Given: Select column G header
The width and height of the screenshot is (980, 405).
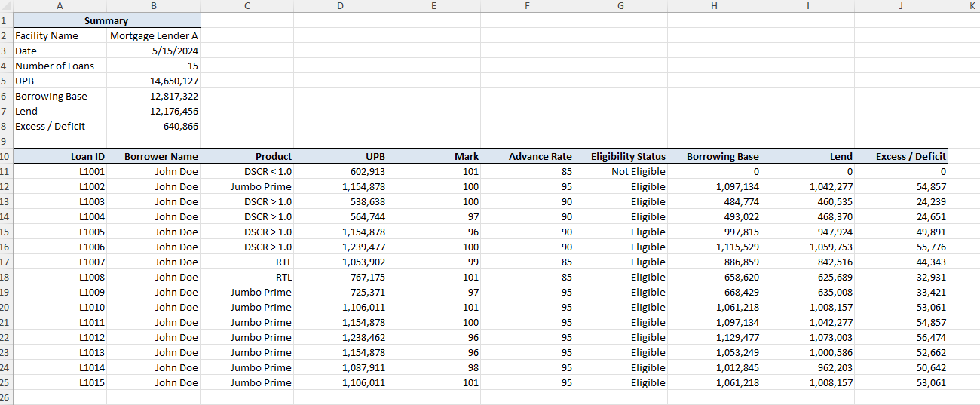Looking at the screenshot, I should point(620,6).
